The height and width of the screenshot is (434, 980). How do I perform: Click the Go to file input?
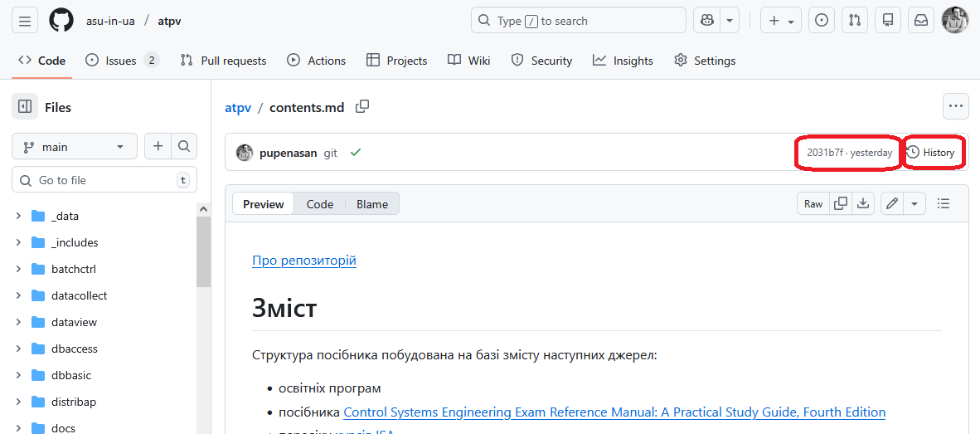104,180
